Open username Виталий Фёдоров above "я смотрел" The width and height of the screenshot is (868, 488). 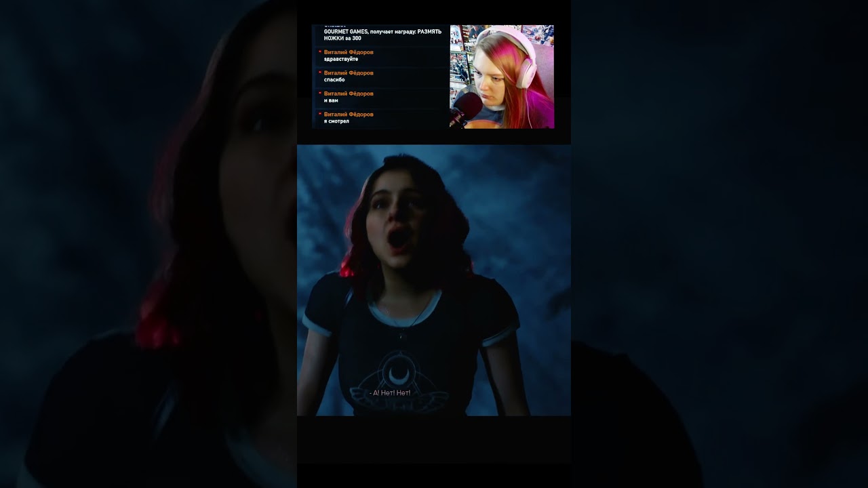(x=349, y=115)
